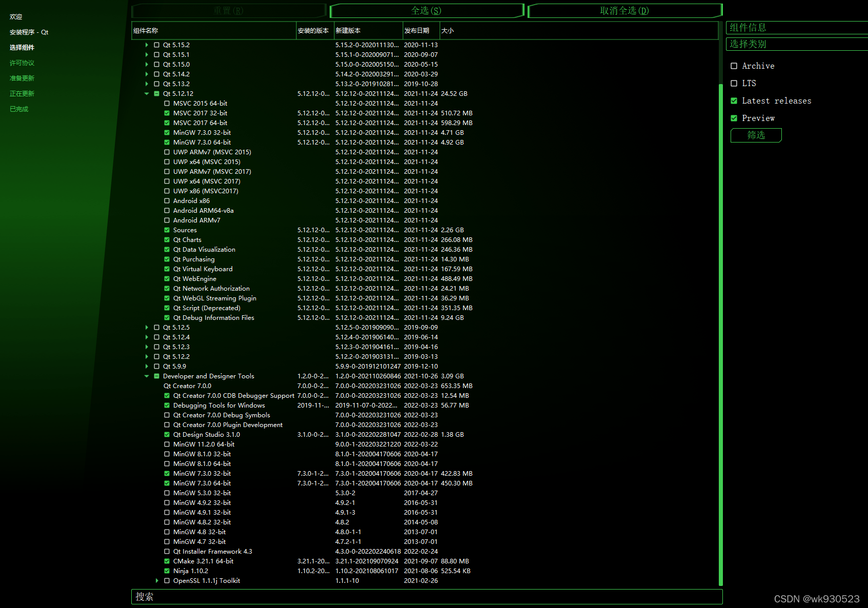
Task: Open the 选择类别 tab
Action: tap(797, 44)
